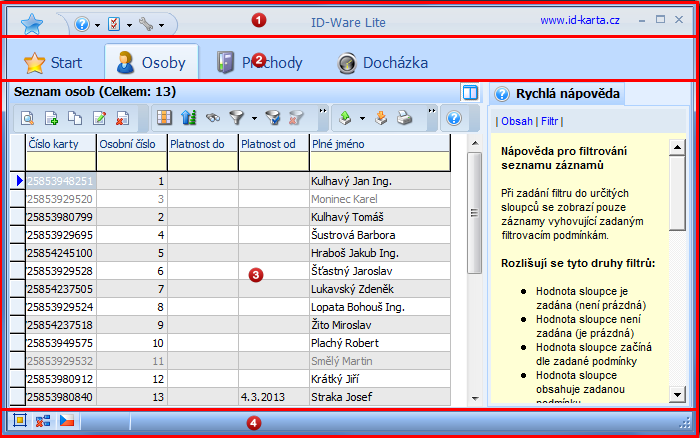Click the clear filter funnel icon
This screenshot has width=700, height=438.
click(x=296, y=118)
